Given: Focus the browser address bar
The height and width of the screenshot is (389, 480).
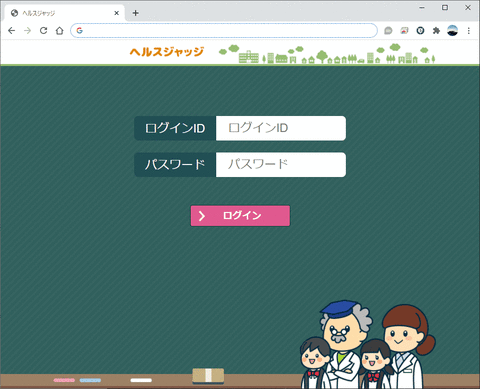Looking at the screenshot, I should click(224, 31).
